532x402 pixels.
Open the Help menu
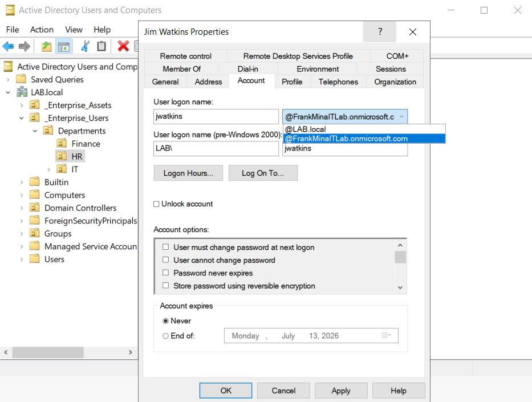[102, 30]
